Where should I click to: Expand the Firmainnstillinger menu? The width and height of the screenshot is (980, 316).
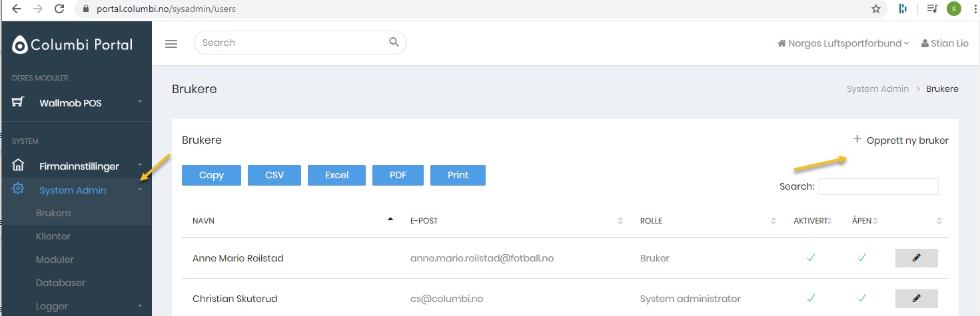click(x=140, y=165)
